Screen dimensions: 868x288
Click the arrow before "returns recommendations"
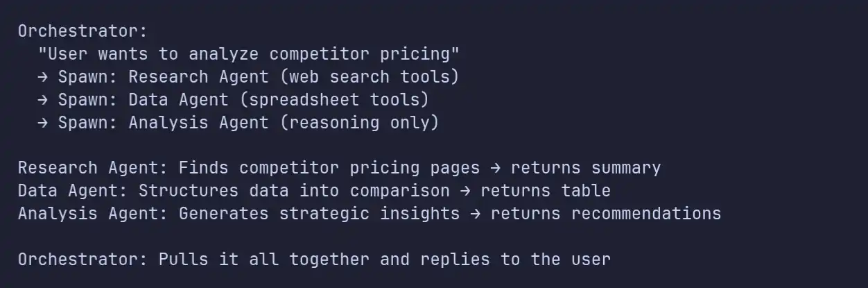coord(475,214)
